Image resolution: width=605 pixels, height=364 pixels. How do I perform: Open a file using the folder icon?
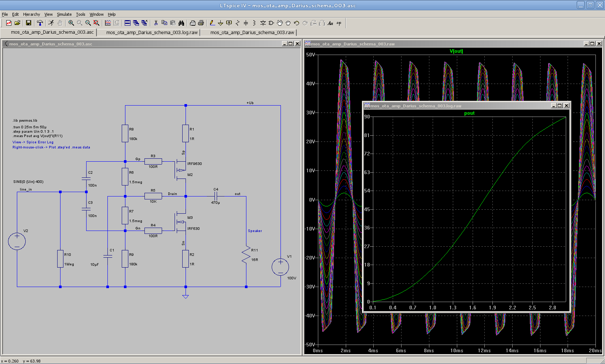(x=17, y=23)
